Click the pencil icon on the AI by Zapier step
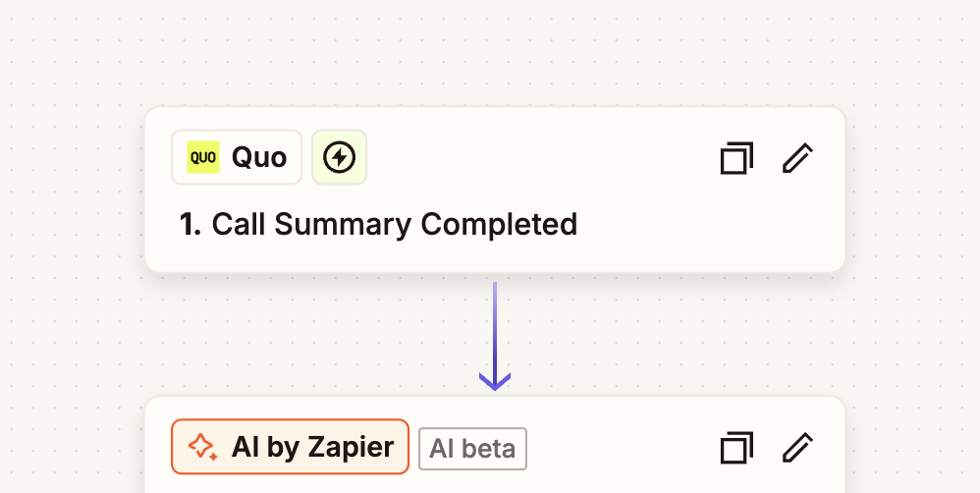 coord(797,448)
